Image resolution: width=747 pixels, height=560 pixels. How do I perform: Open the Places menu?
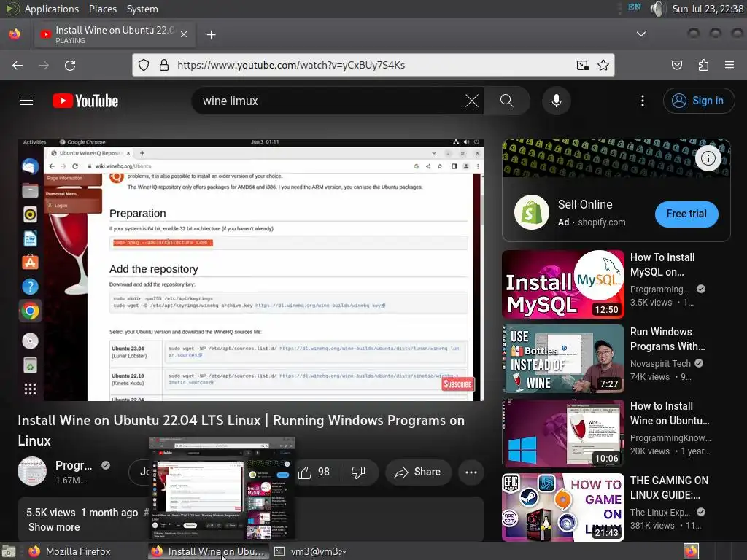tap(102, 9)
